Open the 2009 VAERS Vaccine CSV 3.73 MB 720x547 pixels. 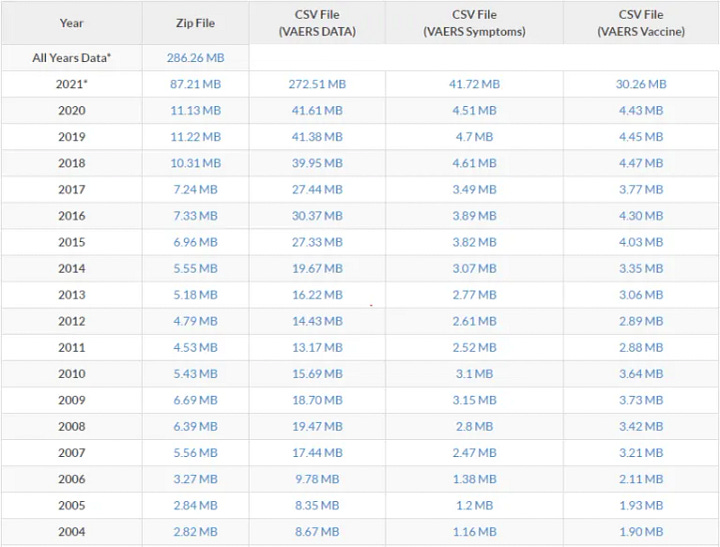641,400
